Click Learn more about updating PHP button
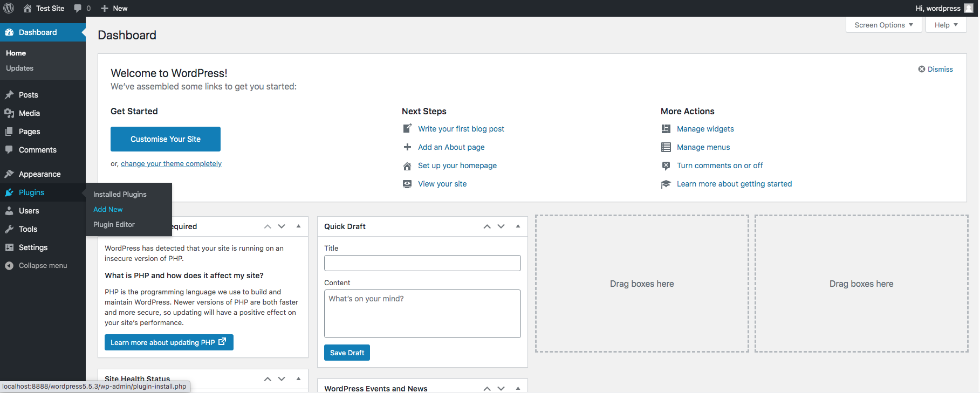 point(169,342)
